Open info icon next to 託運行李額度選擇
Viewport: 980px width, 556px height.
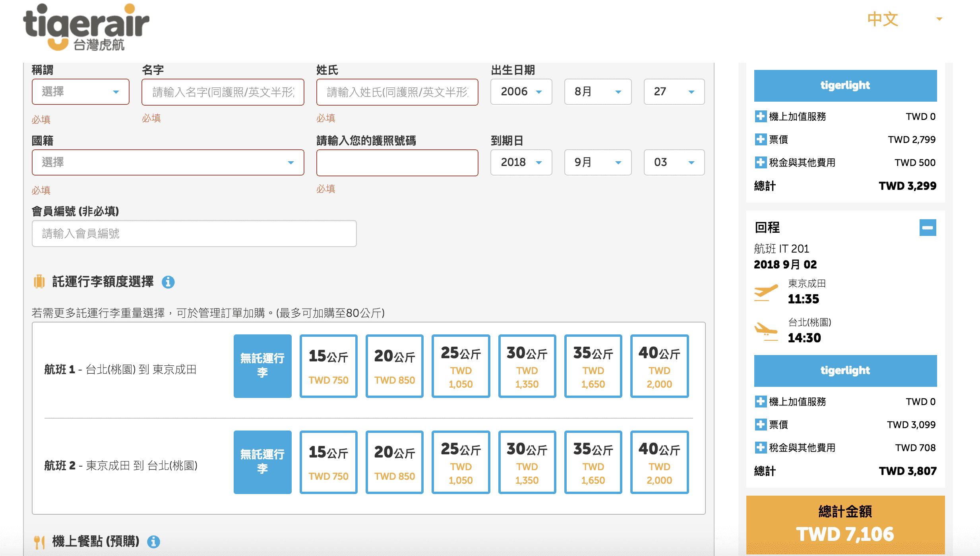click(x=168, y=282)
